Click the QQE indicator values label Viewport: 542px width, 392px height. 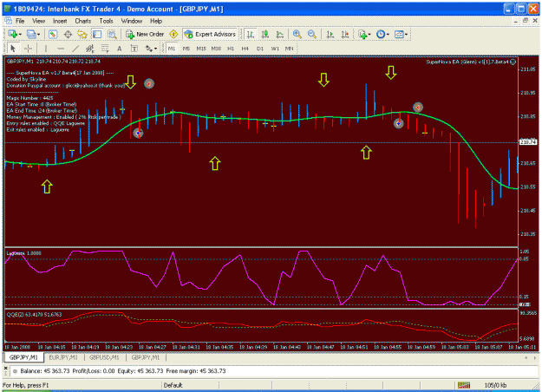click(x=34, y=315)
